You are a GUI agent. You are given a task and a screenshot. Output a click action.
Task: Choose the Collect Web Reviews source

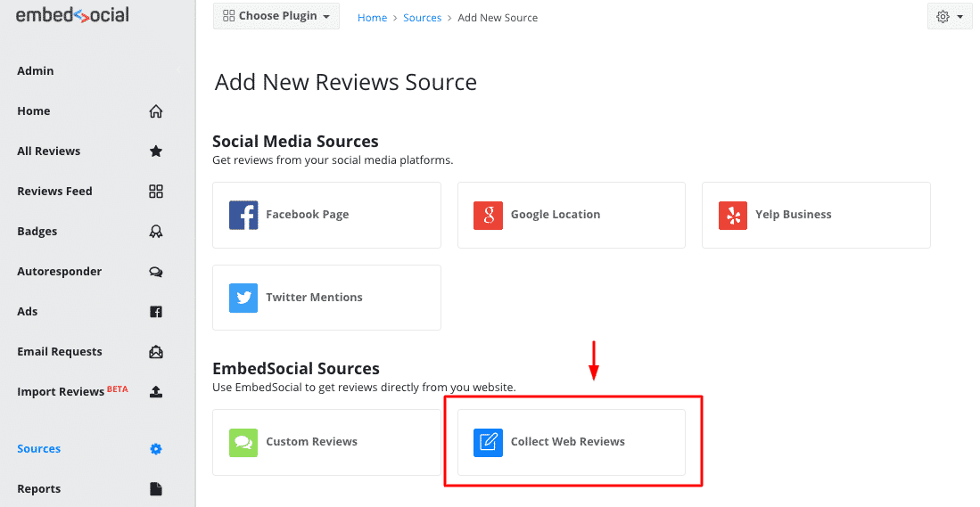[x=572, y=442]
